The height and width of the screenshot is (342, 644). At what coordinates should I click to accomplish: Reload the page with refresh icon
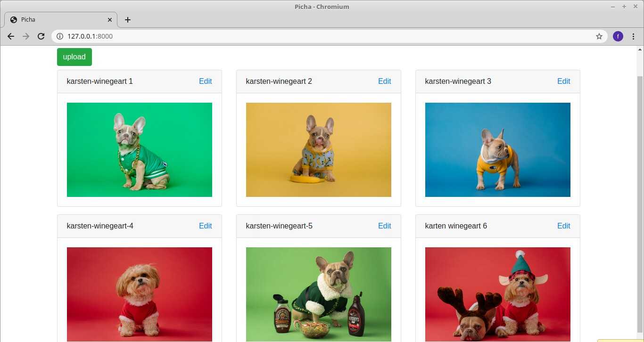click(41, 36)
